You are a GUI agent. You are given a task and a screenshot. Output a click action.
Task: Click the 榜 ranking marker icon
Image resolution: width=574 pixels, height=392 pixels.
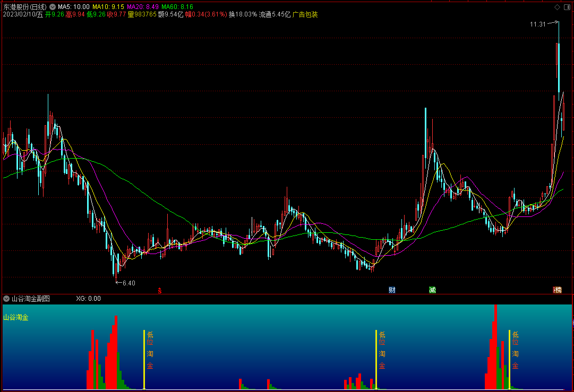[557, 290]
